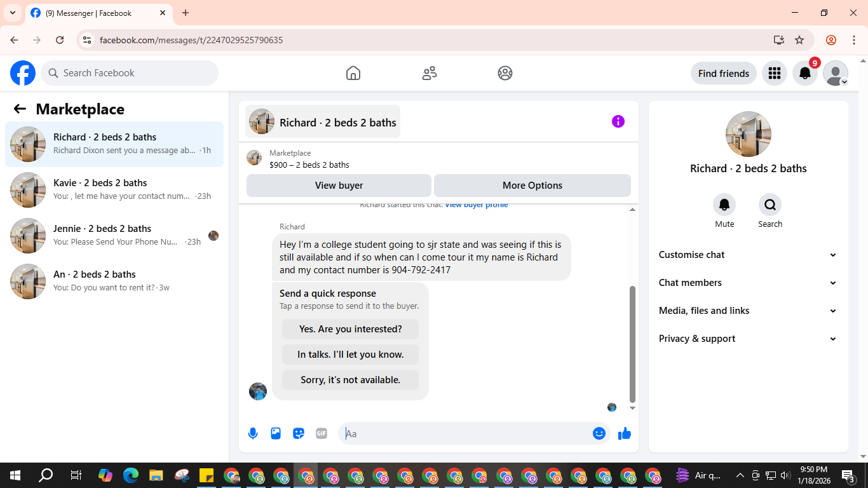
Task: Open the Chrome three-dot menu
Action: (853, 40)
